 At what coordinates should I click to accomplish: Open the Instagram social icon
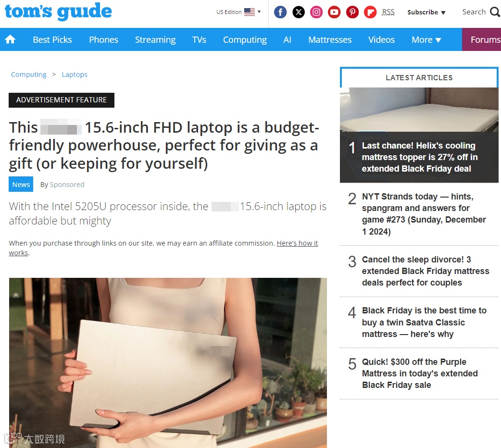(316, 12)
